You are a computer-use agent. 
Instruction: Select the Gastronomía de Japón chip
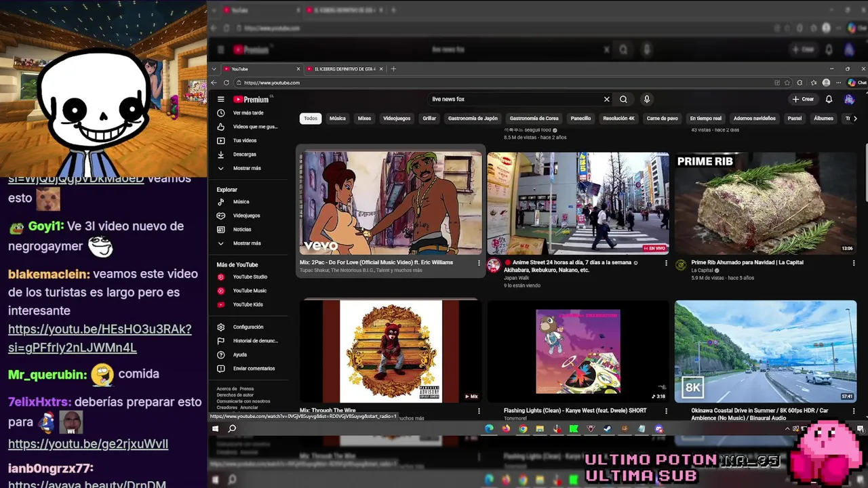473,119
